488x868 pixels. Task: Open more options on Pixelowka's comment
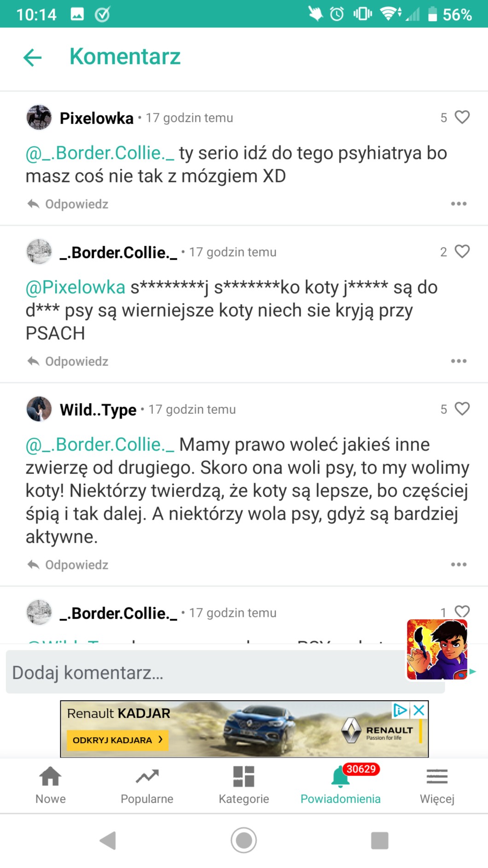[459, 204]
